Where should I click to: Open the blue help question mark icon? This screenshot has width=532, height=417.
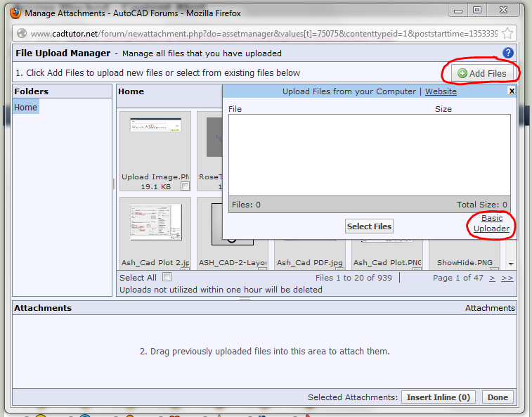(507, 53)
